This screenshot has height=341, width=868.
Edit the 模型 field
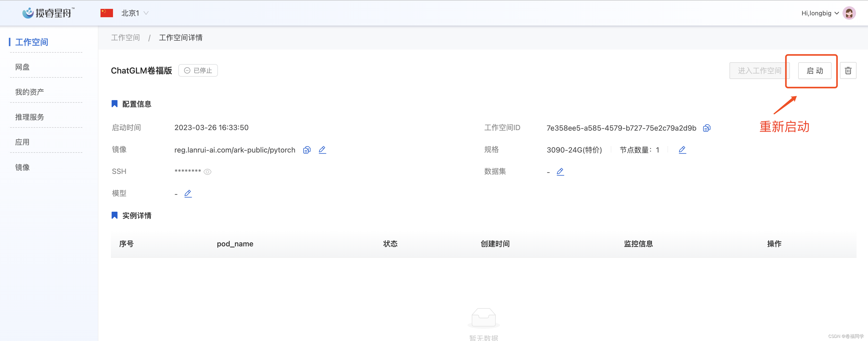188,194
